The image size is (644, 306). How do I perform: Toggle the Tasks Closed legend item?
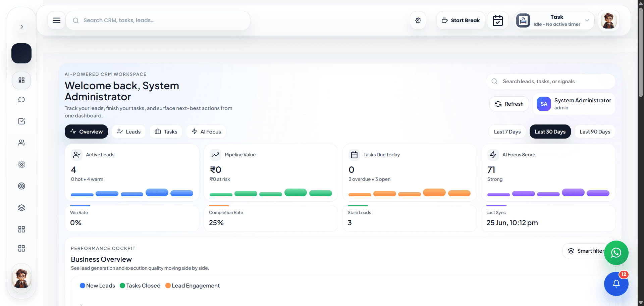[140, 286]
